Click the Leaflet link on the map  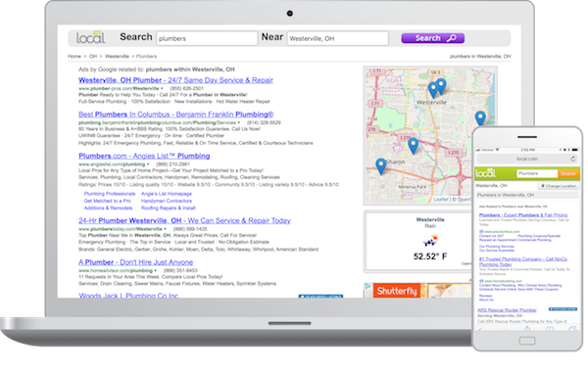tap(441, 200)
